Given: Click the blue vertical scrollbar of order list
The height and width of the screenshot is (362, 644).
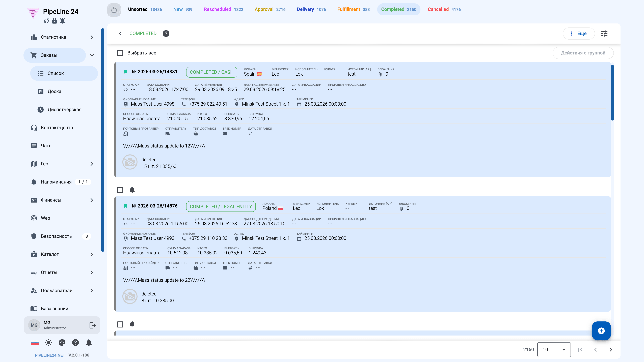Looking at the screenshot, I should [x=612, y=93].
